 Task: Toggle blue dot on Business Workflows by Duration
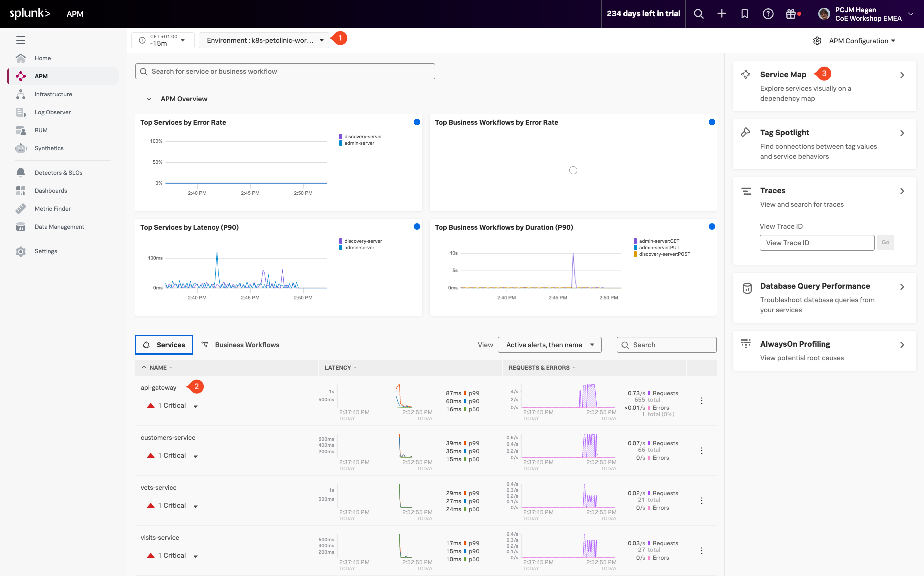coord(712,227)
